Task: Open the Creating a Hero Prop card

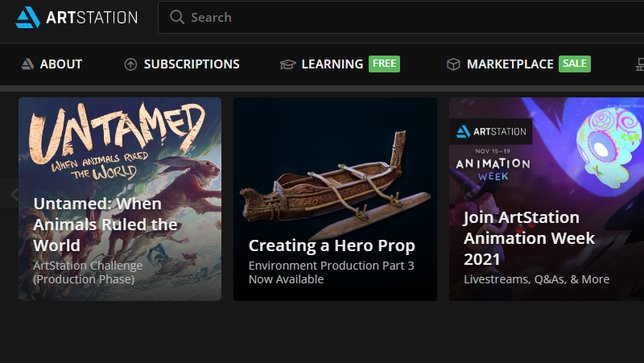Action: click(335, 199)
